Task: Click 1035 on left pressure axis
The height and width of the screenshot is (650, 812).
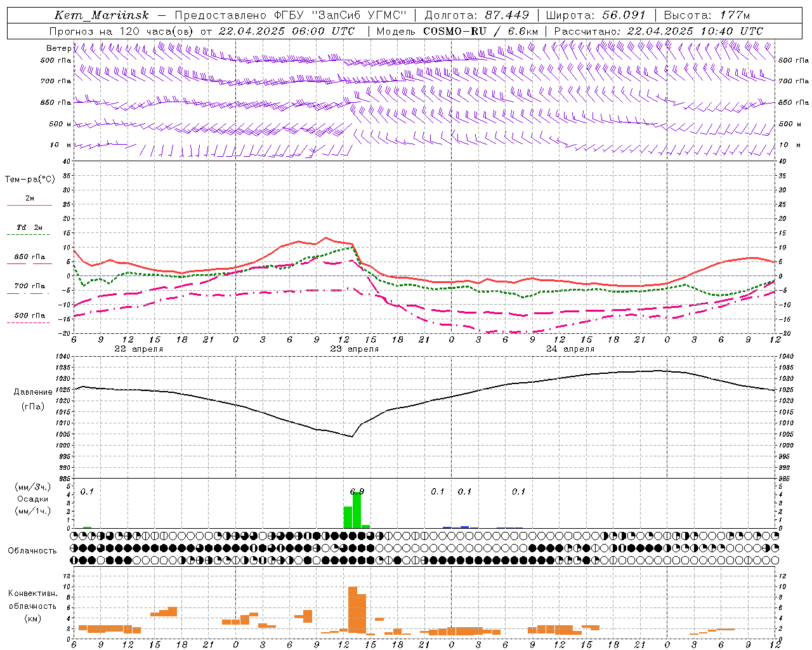Action: coord(63,368)
